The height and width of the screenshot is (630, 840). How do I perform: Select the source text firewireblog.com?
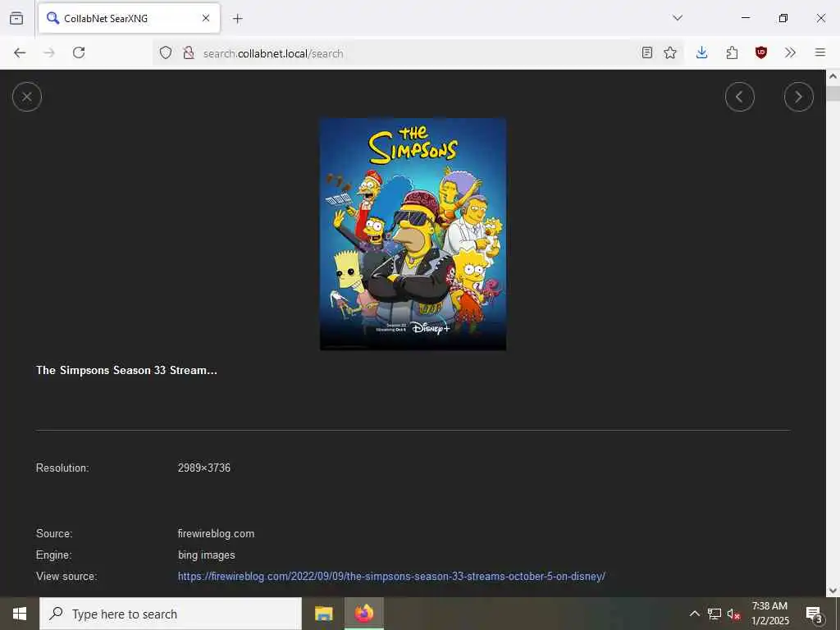[x=216, y=533]
